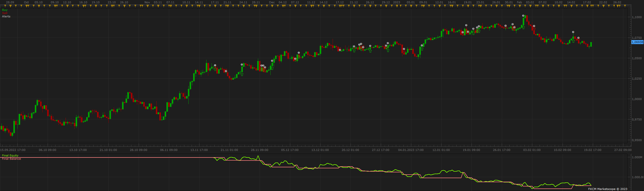644x191 pixels.
Task: Click the 1,0750 price axis label
Action: (x=637, y=38)
